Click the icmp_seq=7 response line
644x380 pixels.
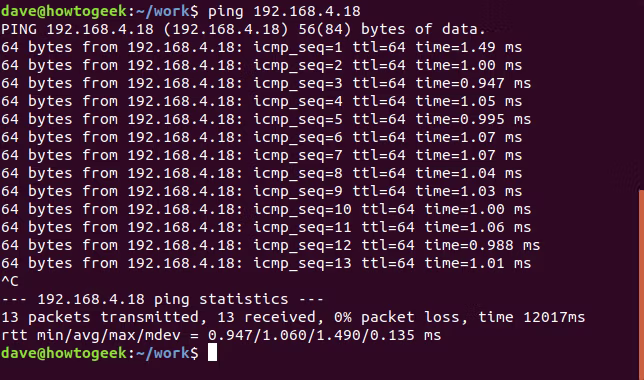pos(262,156)
